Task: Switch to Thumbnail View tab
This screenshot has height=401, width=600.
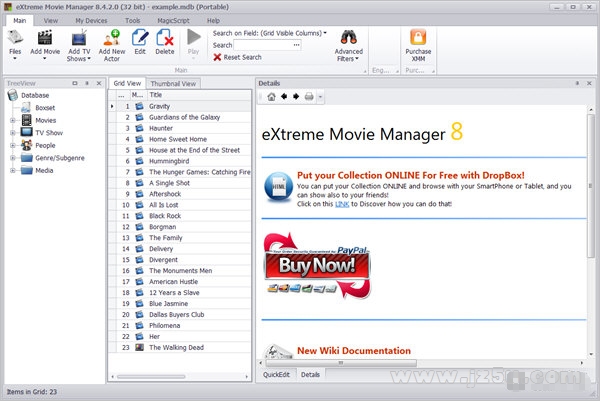Action: pyautogui.click(x=173, y=84)
